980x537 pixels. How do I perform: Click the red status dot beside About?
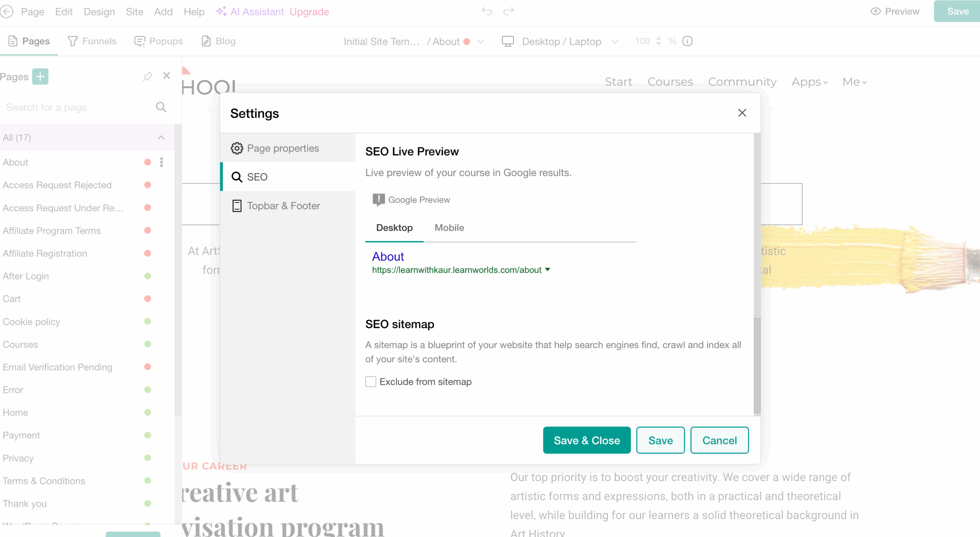[147, 162]
